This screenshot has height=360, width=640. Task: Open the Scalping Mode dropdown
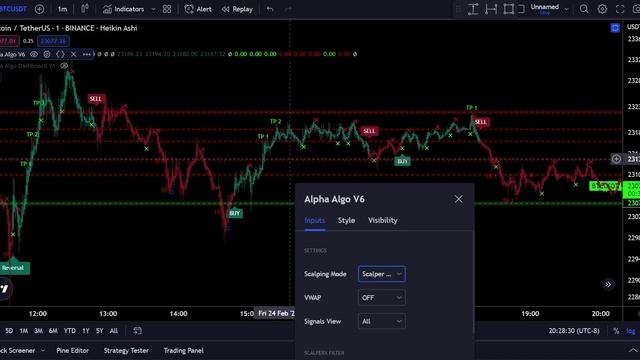382,274
